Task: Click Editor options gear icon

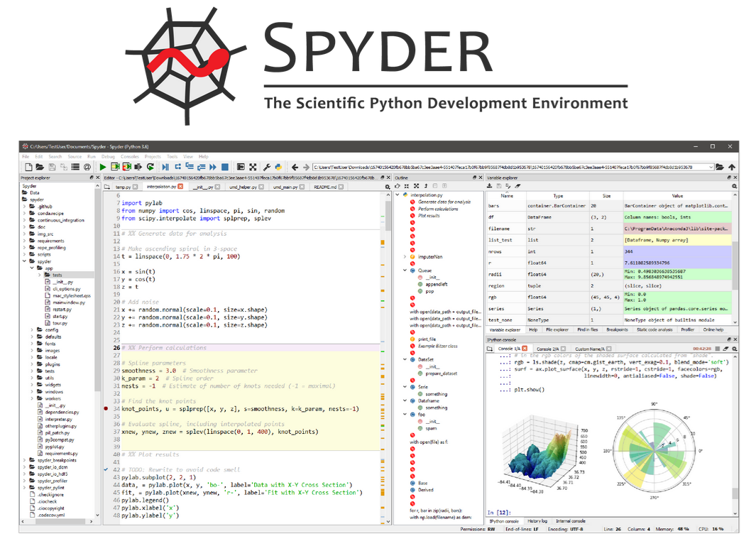Action: point(387,187)
